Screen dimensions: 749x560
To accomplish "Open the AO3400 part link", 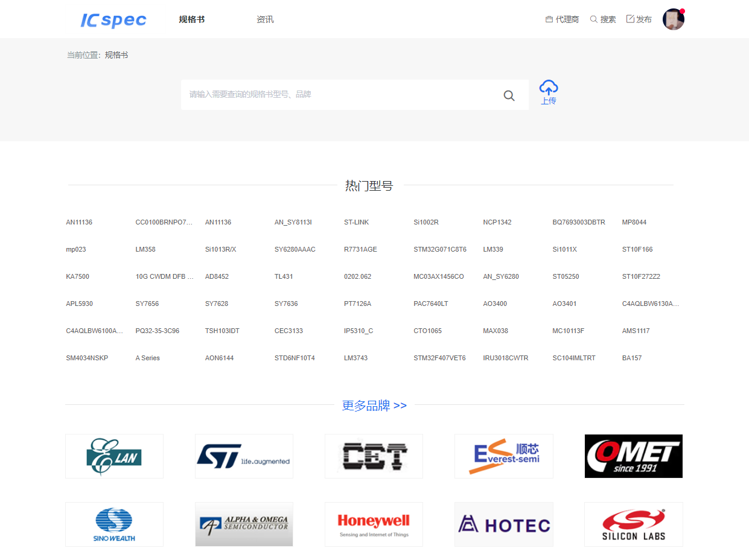I will tap(496, 304).
